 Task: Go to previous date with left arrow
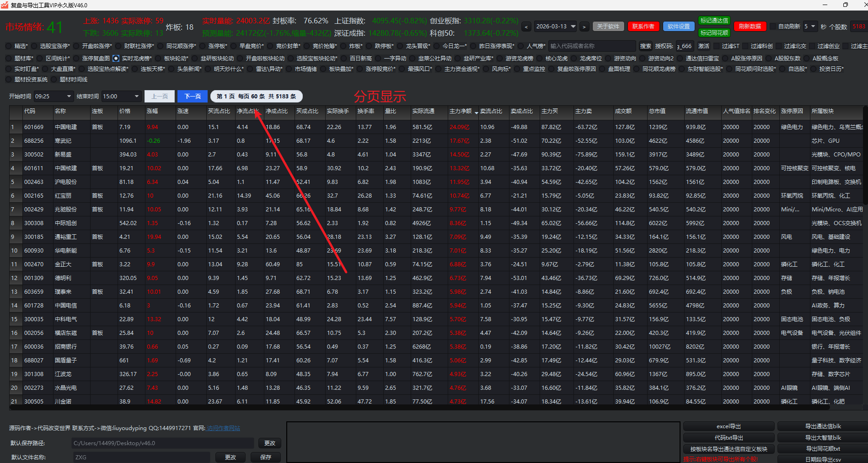click(x=526, y=27)
